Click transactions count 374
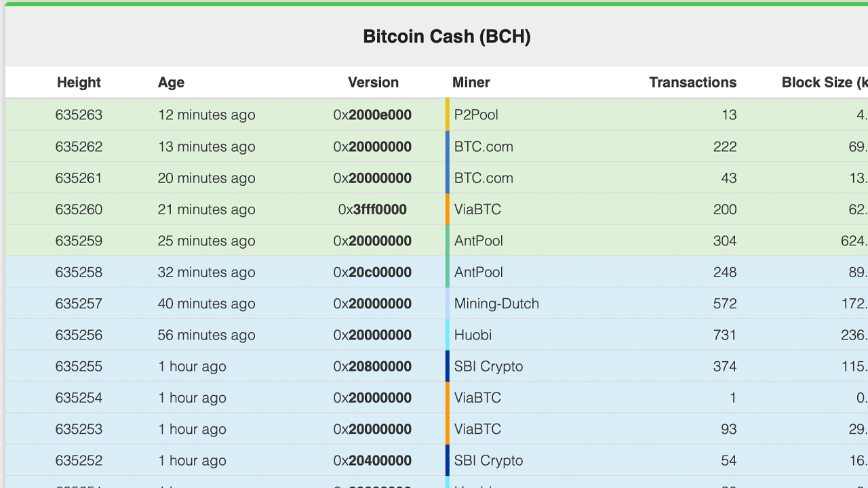The height and width of the screenshot is (488, 868). click(725, 366)
